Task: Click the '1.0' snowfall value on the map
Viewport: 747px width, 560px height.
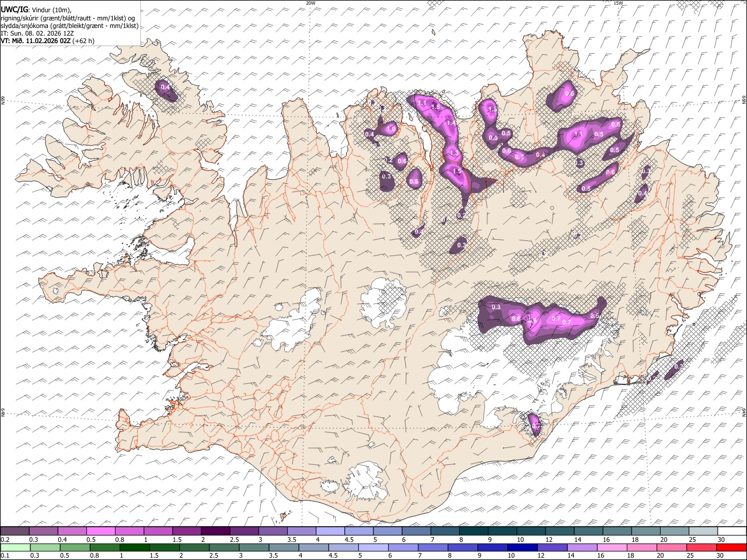Action: (x=392, y=129)
